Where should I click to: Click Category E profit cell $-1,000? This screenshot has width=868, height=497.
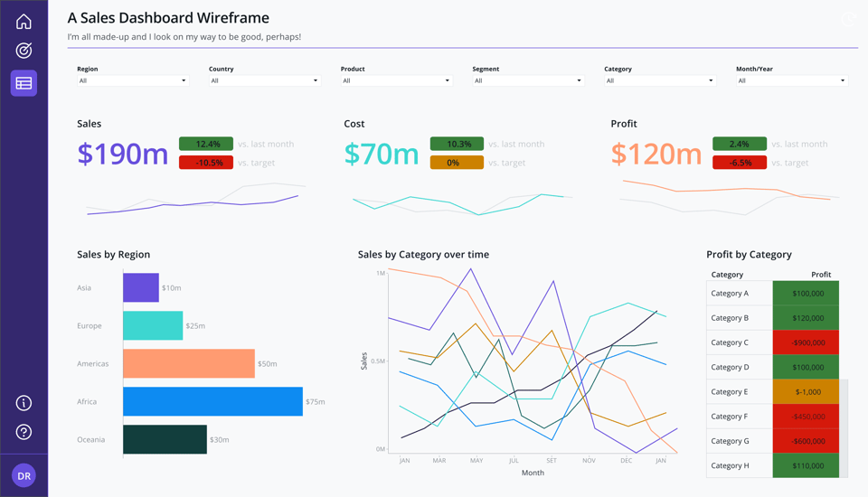(x=806, y=392)
